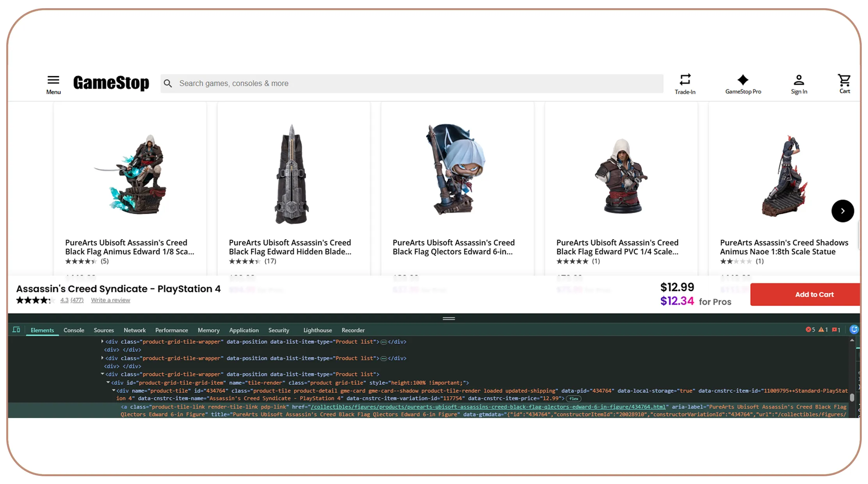Toggle the DevTools device toolbar icon
Viewport: 868px width, 484px height.
(x=16, y=330)
